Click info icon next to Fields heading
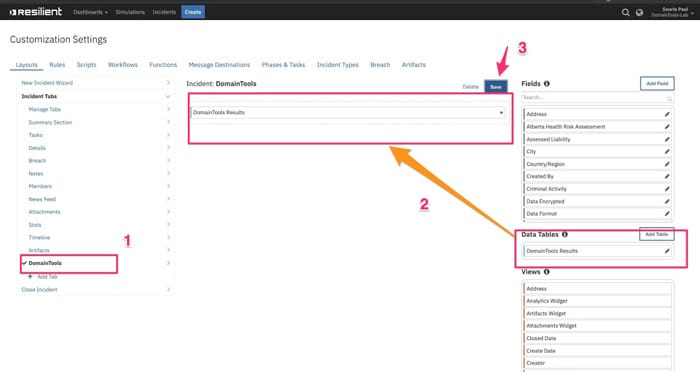 pyautogui.click(x=546, y=84)
